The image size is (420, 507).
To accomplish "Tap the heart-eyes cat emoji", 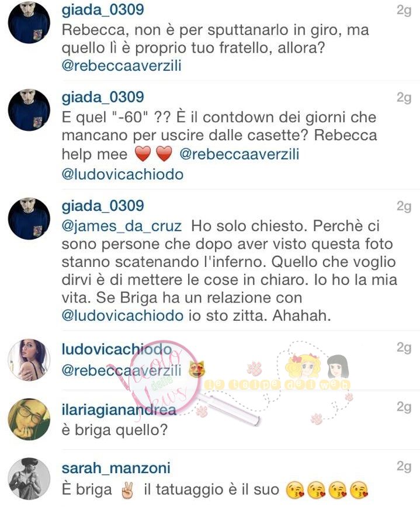I will (x=196, y=370).
